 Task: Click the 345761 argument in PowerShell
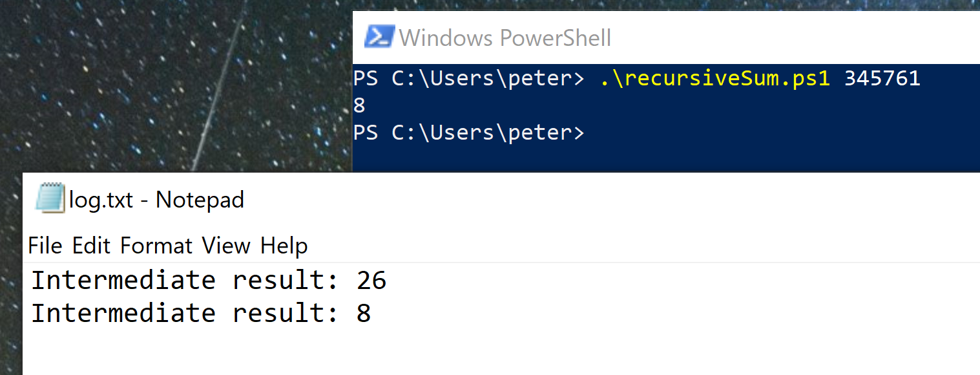tap(882, 78)
